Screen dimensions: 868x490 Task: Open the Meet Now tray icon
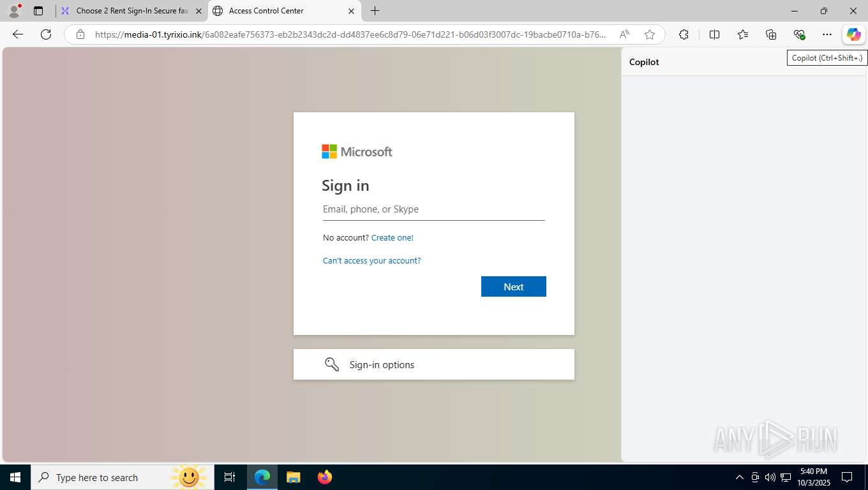(755, 477)
